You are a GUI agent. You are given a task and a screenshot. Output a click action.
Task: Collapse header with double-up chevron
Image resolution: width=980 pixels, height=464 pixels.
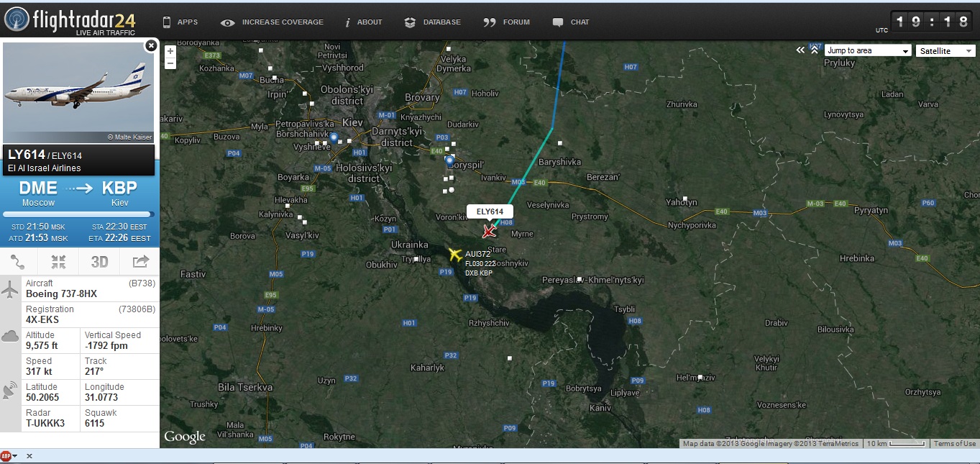pos(815,50)
